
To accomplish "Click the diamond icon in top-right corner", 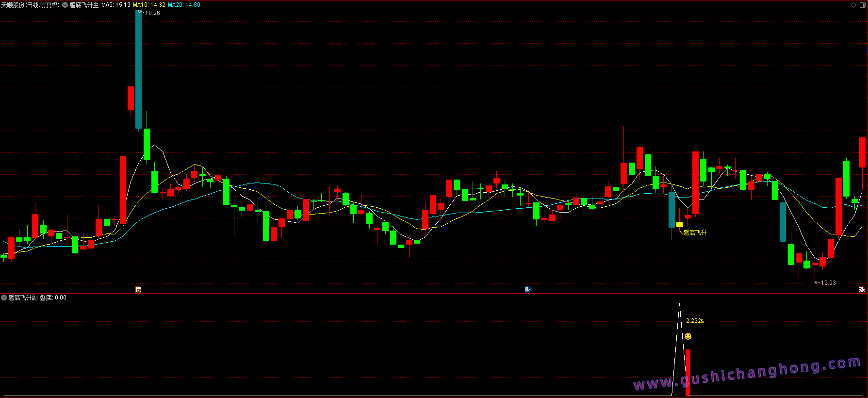I will (854, 5).
